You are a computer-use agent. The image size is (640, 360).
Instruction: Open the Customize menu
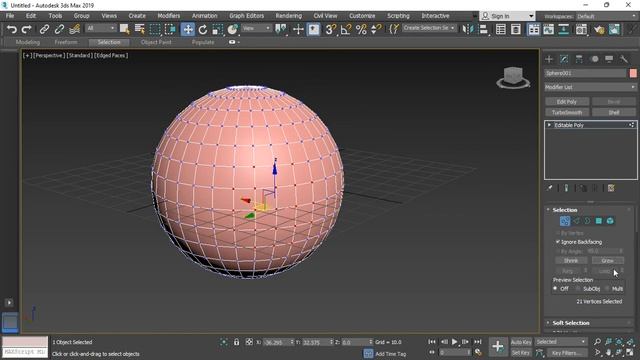point(362,16)
